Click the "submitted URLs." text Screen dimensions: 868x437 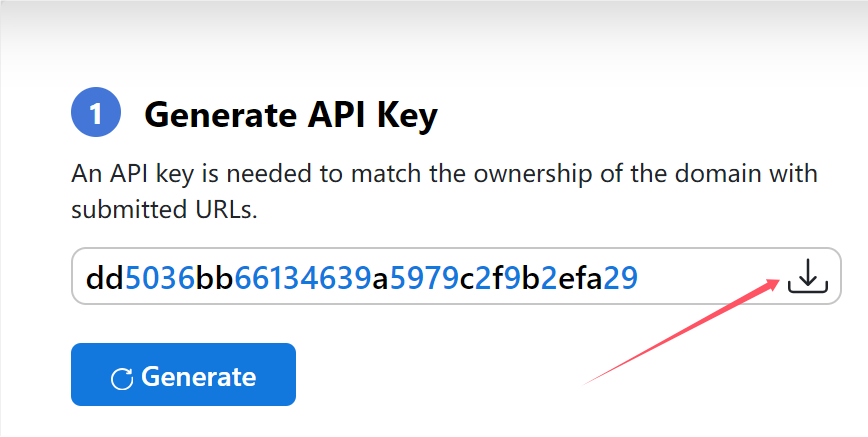click(x=166, y=210)
